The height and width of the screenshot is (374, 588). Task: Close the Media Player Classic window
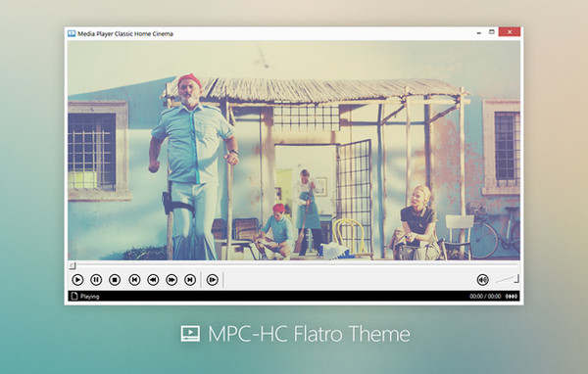pos(510,32)
